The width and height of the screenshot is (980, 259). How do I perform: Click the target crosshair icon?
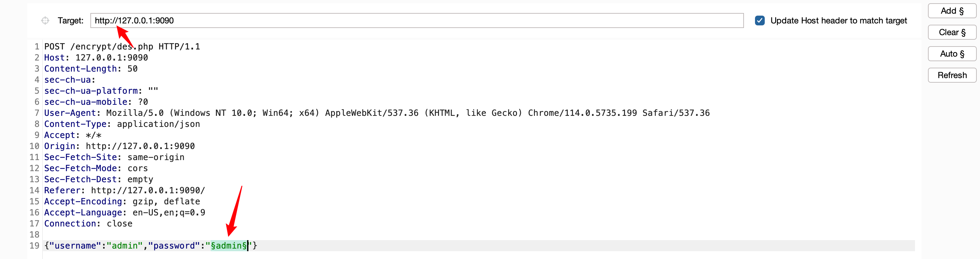(45, 20)
